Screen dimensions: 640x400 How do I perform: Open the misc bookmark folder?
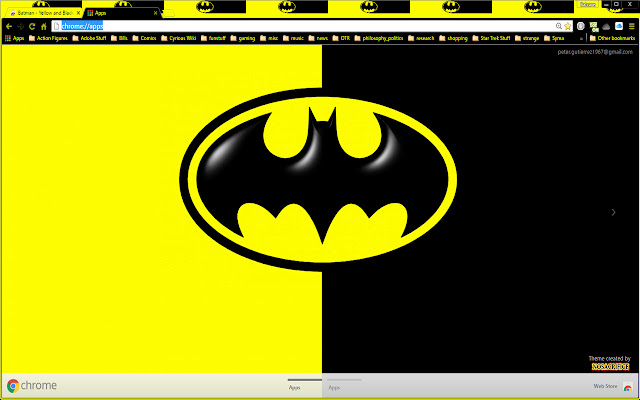coord(269,38)
